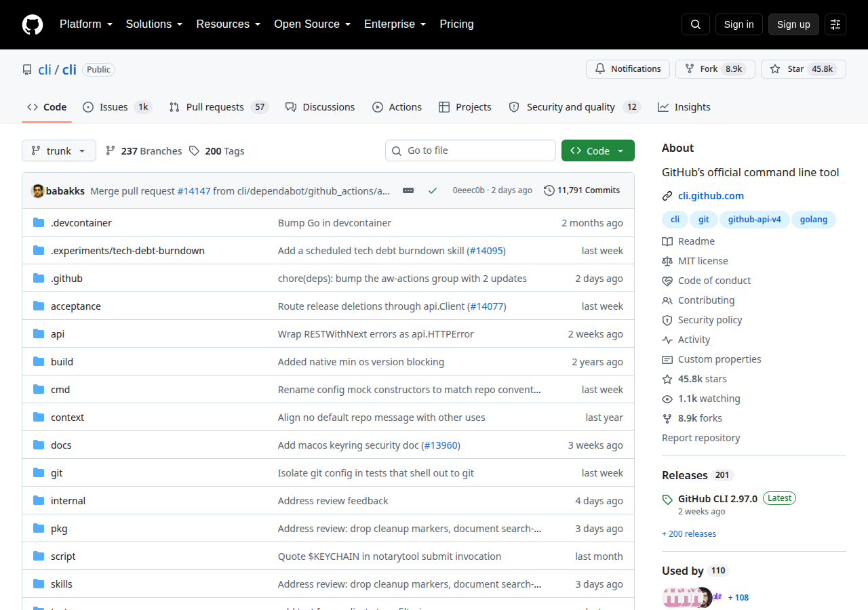Click the Sign up button
The height and width of the screenshot is (610, 868).
pyautogui.click(x=793, y=24)
